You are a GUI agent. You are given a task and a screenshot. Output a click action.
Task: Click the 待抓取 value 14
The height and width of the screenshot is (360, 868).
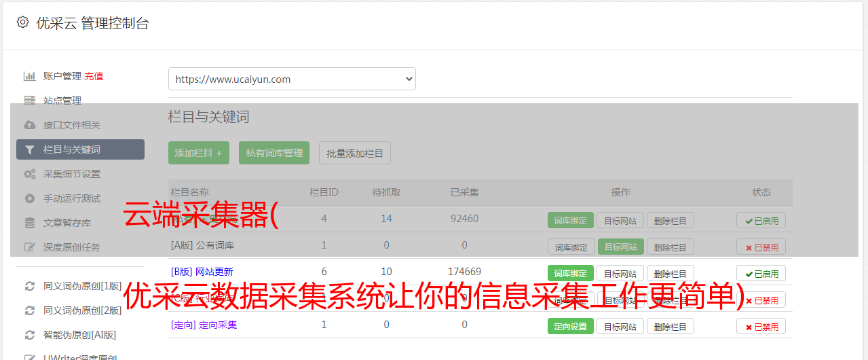click(386, 219)
